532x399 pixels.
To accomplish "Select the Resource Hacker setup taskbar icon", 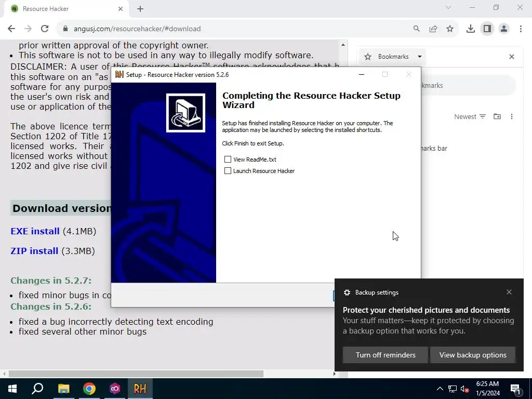I will click(140, 389).
